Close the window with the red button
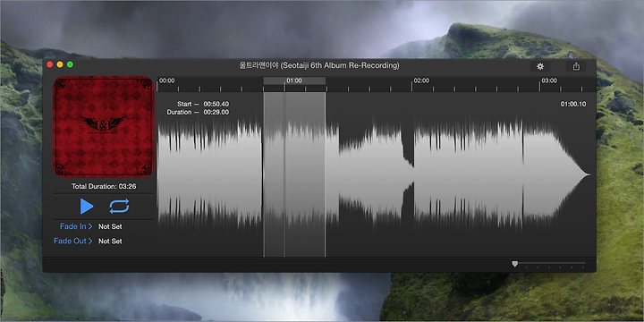 [50, 64]
